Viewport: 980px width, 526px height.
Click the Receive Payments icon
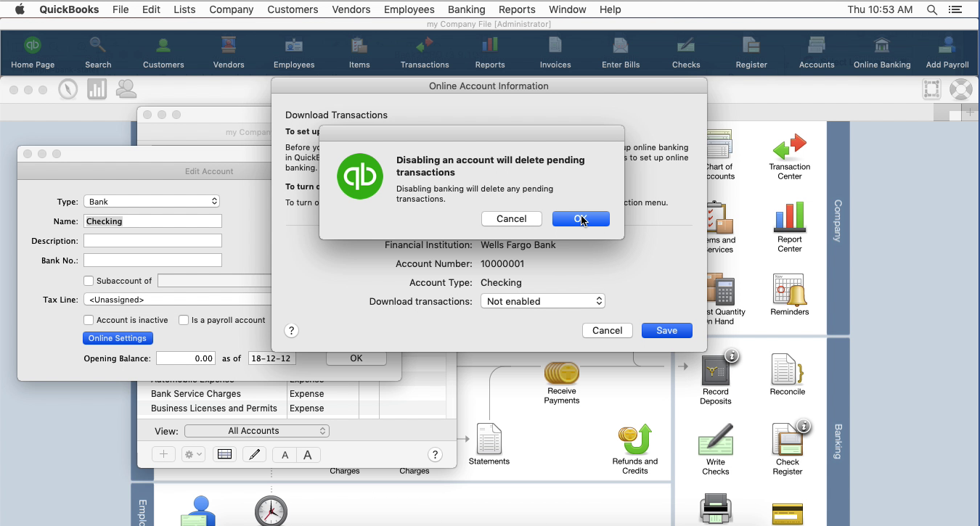tap(562, 383)
